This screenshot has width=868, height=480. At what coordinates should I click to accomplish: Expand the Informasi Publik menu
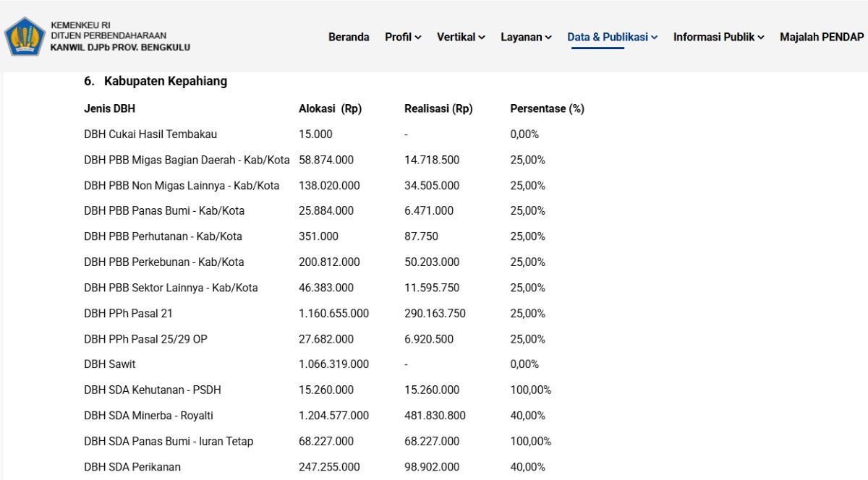click(719, 37)
